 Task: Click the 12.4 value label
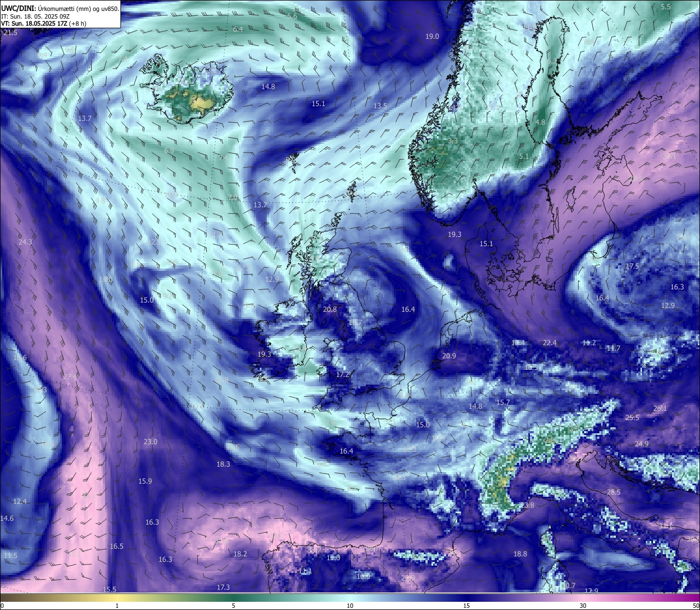[20, 501]
